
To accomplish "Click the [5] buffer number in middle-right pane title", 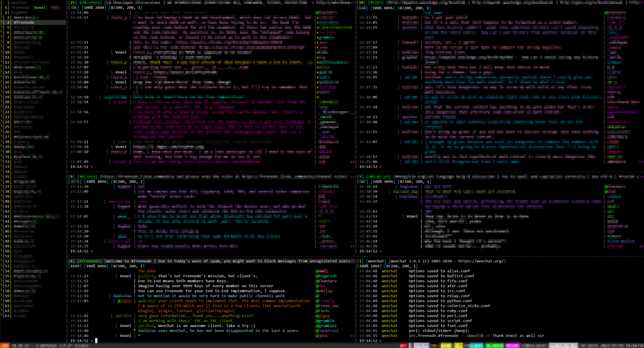I will pyautogui.click(x=360, y=177).
